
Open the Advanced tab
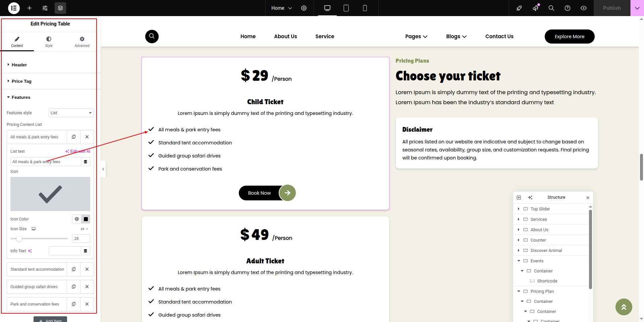tap(82, 42)
